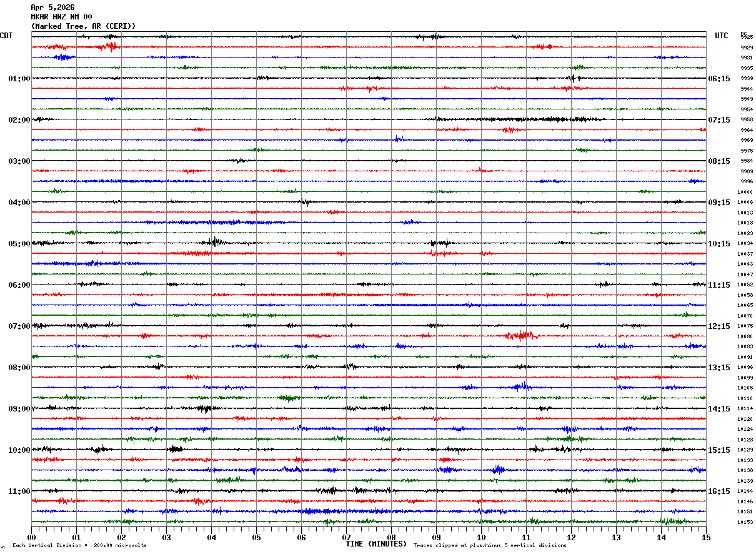Click the DC offset value '9958'
Screen dimensions: 756x554
747,120
